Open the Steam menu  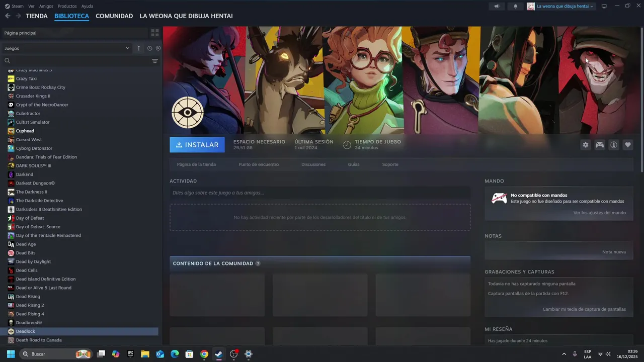(14, 6)
